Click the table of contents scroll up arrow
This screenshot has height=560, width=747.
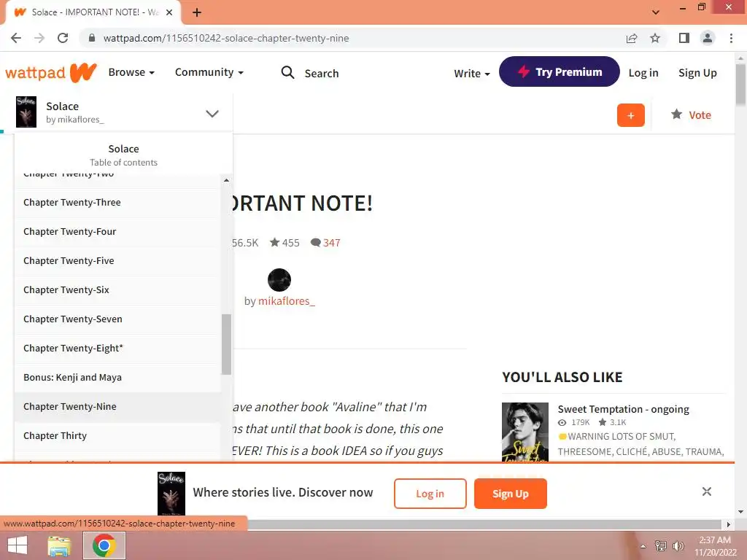[x=226, y=181]
